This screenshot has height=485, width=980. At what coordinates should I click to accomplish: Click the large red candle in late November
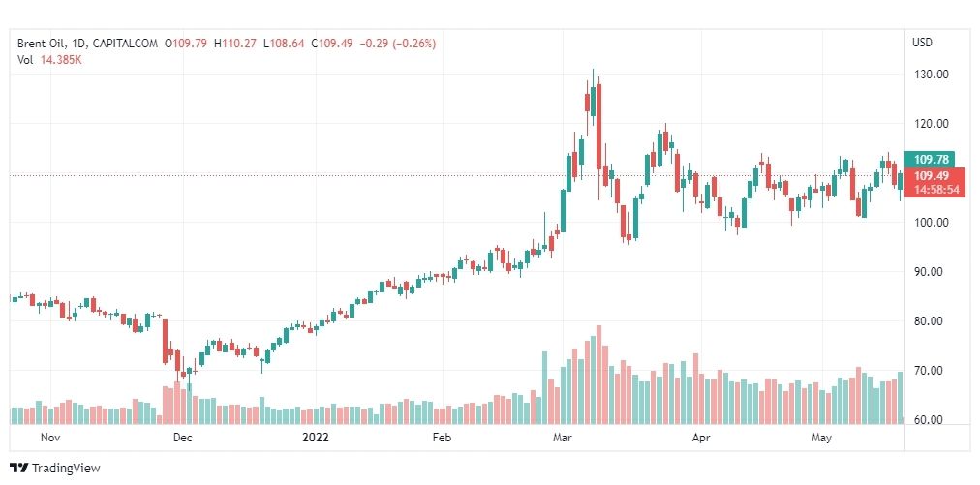pos(166,341)
